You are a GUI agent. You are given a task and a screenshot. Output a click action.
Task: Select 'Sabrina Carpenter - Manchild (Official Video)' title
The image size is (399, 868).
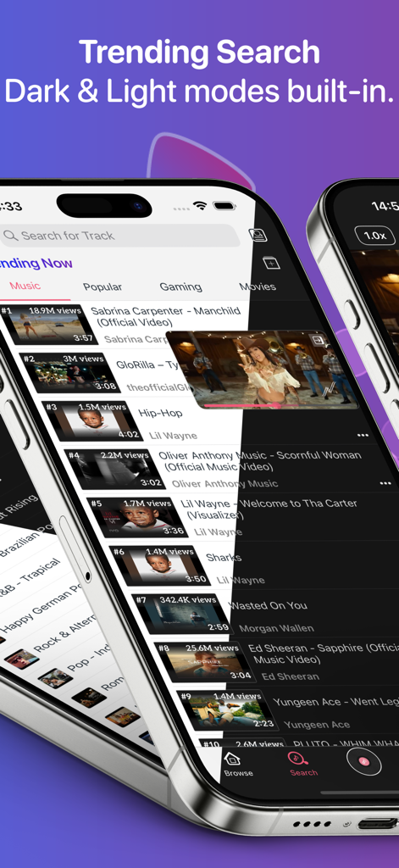point(165,317)
